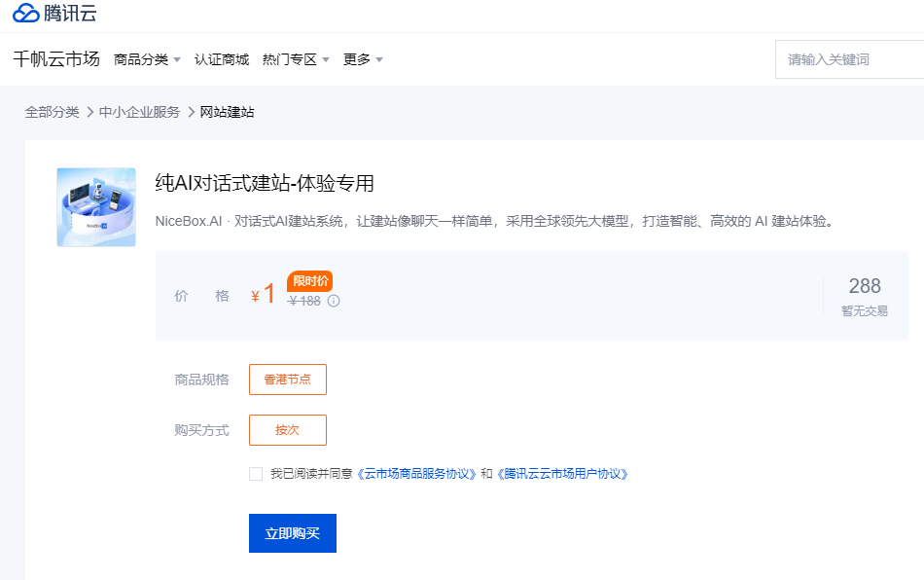
Task: Click the 全部分类 breadcrumb
Action: (52, 112)
